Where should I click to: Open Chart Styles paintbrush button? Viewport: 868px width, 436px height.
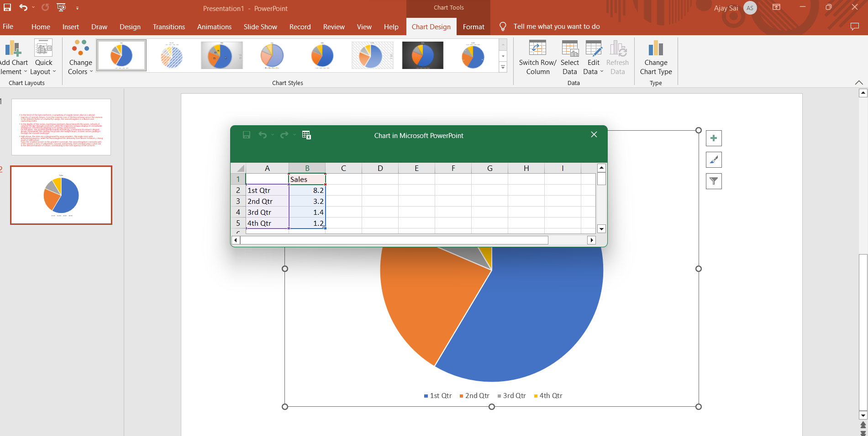714,160
